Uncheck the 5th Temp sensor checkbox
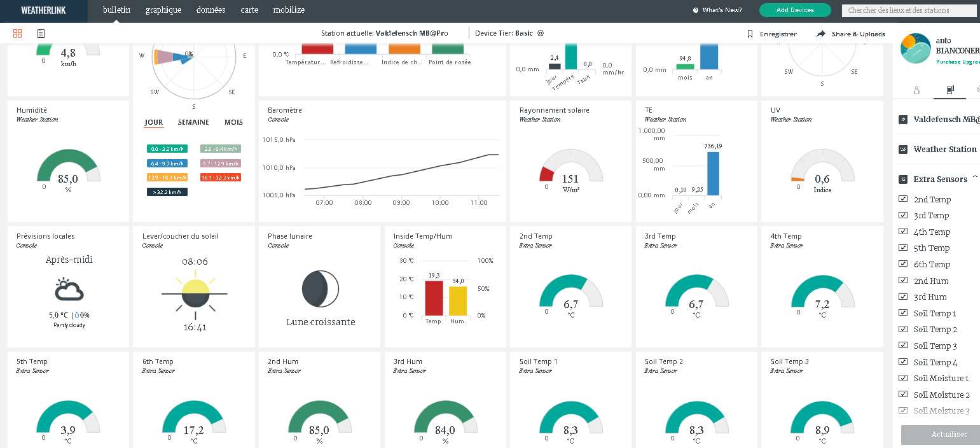Image resolution: width=980 pixels, height=448 pixels. 903,248
